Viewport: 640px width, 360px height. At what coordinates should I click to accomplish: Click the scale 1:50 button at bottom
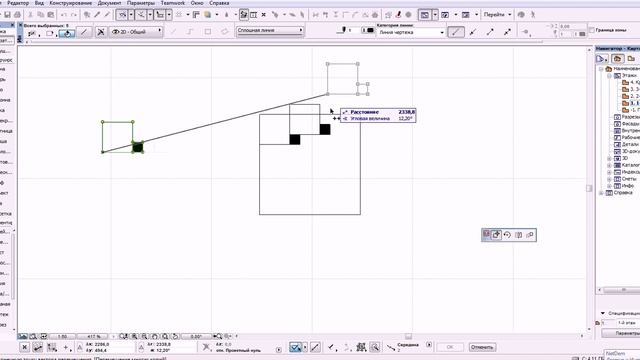pos(62,337)
